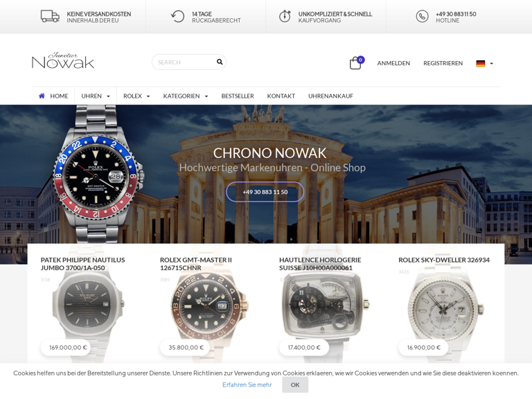The image size is (532, 399).
Task: Click the delivery truck shipping icon
Action: point(50,16)
